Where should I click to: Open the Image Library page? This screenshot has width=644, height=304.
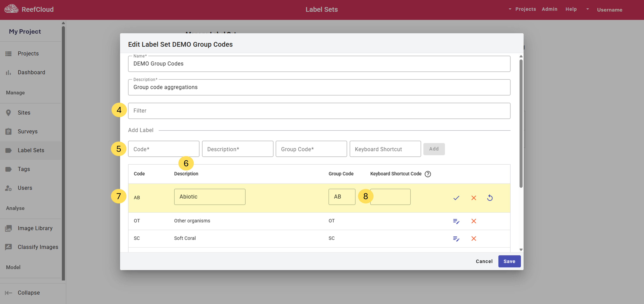[35, 228]
